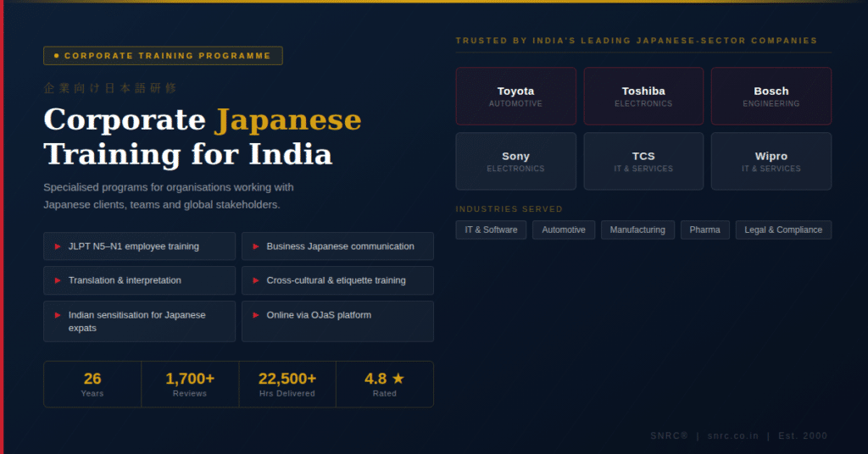The height and width of the screenshot is (454, 868).
Task: Select Translation & interpretation text
Action: point(125,280)
